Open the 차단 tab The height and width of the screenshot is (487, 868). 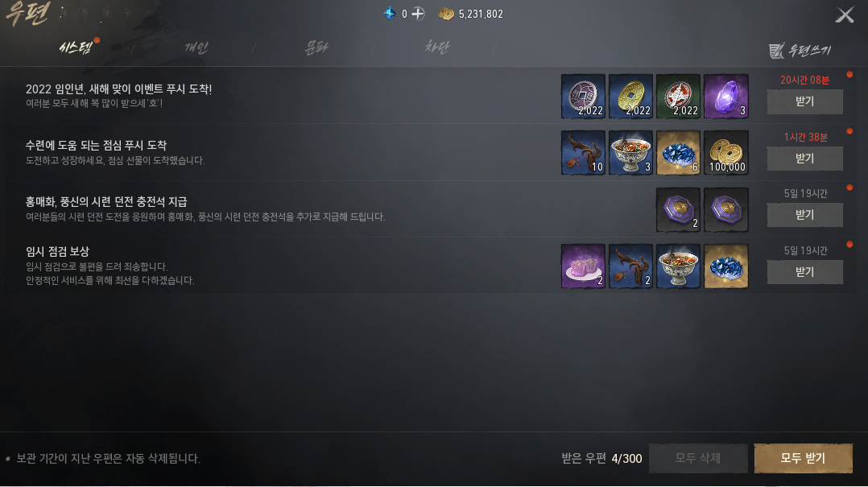436,47
